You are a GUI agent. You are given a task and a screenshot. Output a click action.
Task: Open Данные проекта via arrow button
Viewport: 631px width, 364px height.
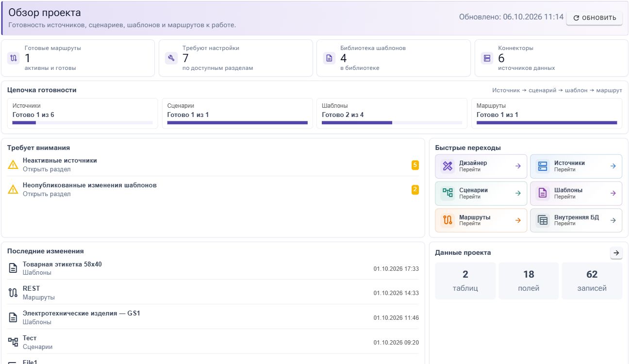[616, 253]
